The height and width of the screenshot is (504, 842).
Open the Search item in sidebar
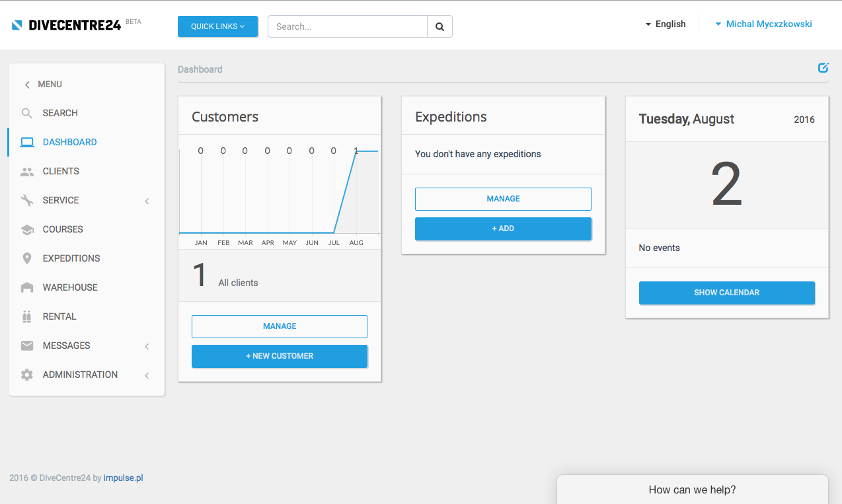[x=60, y=113]
